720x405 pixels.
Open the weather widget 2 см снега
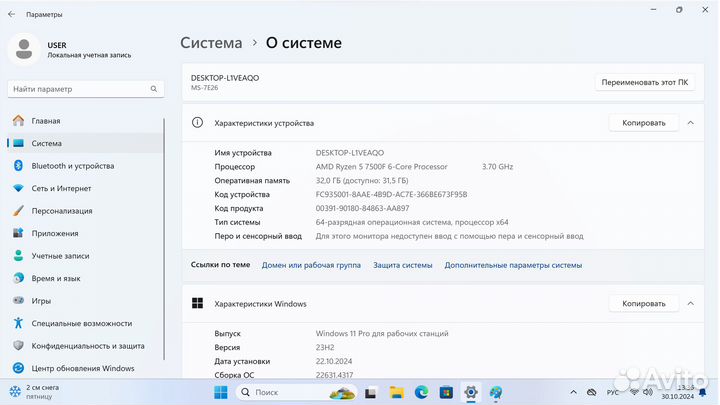coord(35,392)
